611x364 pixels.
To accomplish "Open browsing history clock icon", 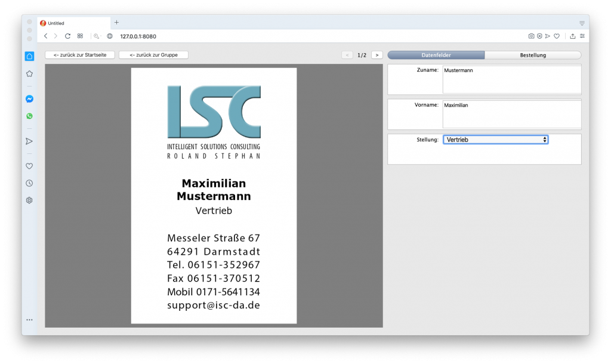I will pos(29,183).
